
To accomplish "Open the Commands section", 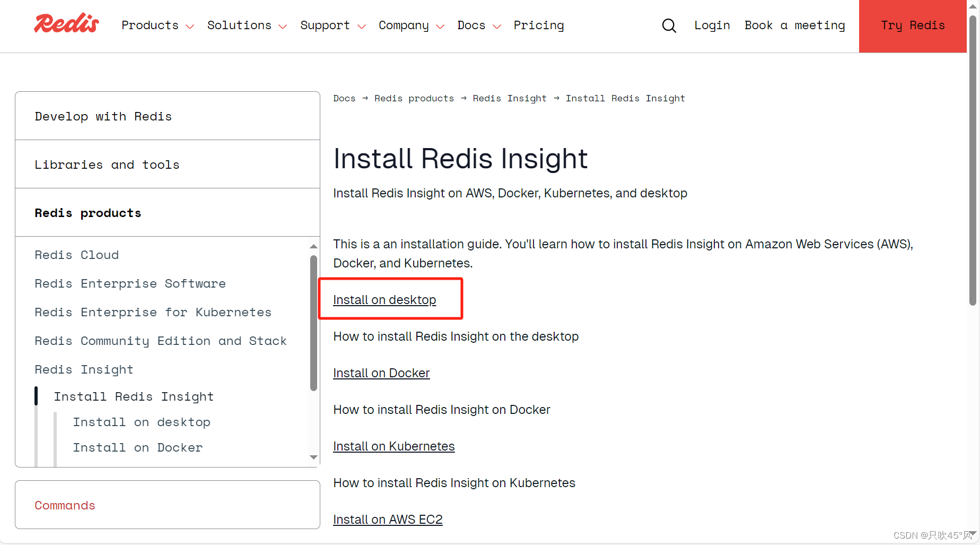I will [x=168, y=505].
